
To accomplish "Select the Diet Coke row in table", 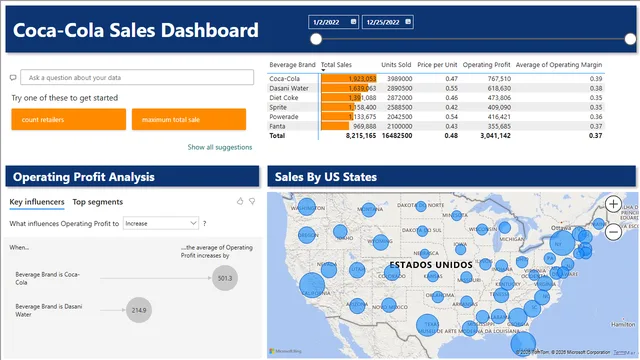I will coord(436,98).
